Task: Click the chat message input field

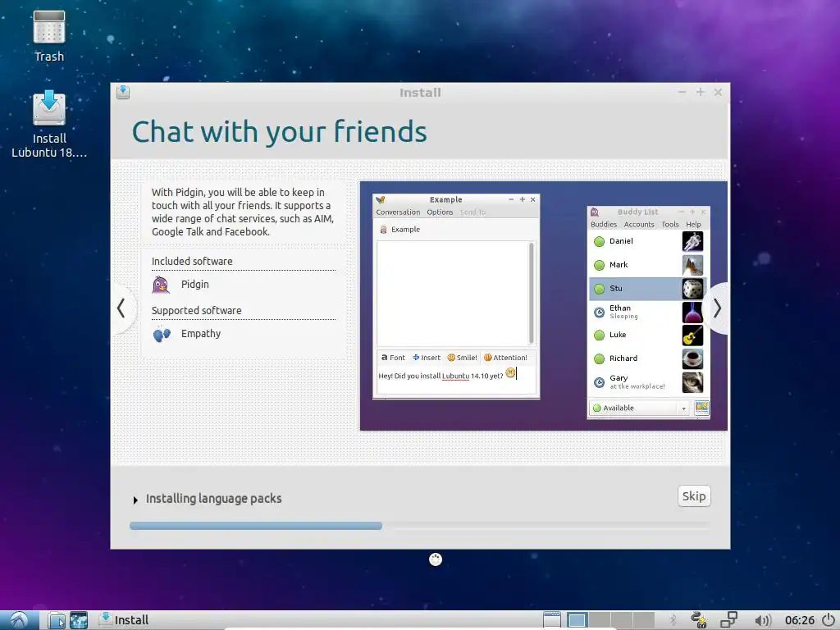Action: tap(455, 380)
